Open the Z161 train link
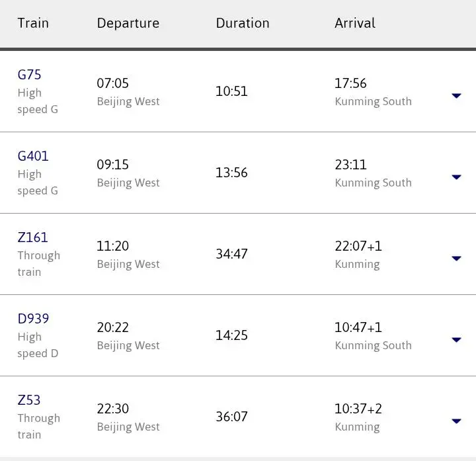This screenshot has width=476, height=461. coord(33,237)
